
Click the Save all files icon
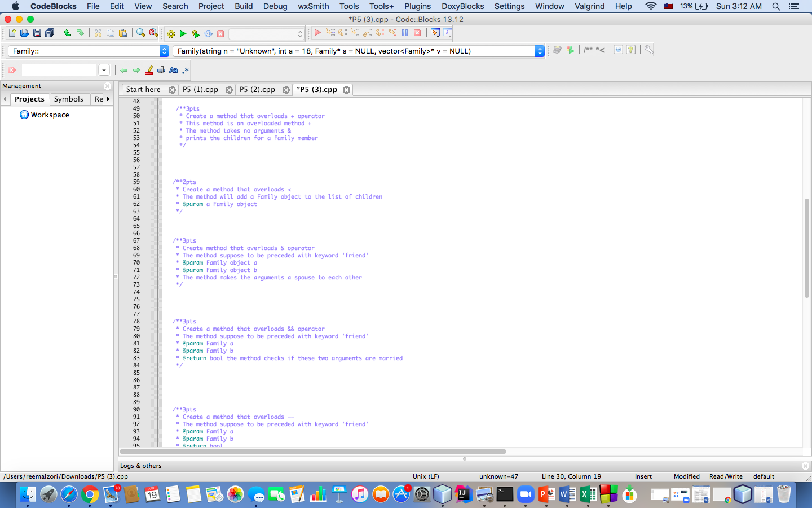[50, 32]
